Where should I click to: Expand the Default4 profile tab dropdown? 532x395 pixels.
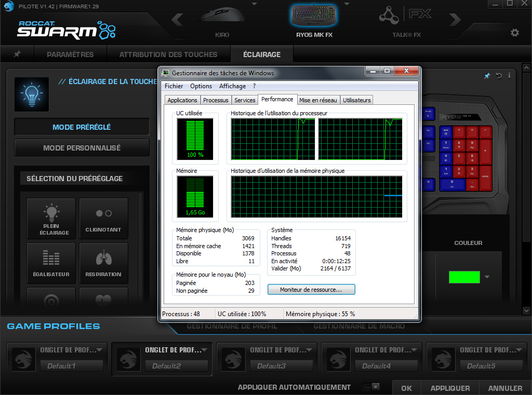point(414,349)
